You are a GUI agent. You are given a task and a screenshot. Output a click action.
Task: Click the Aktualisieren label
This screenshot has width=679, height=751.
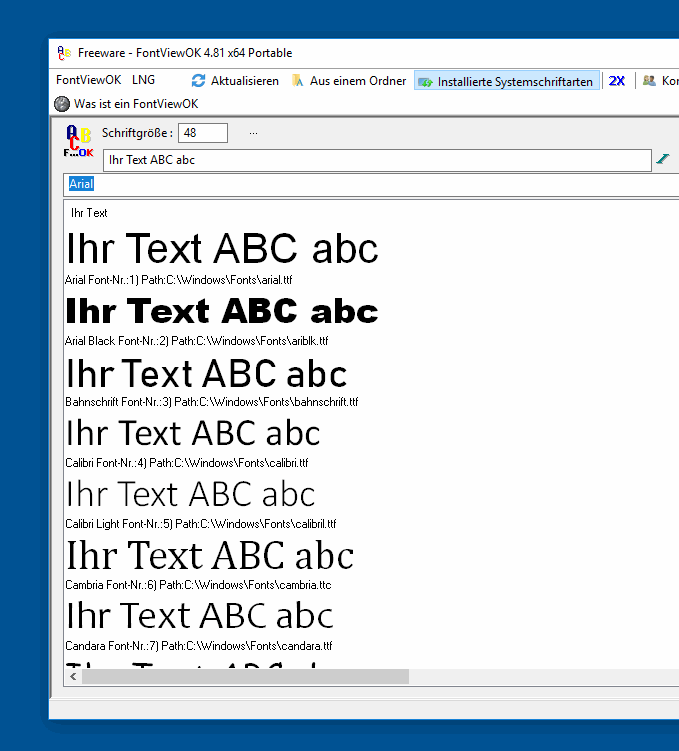(x=245, y=81)
